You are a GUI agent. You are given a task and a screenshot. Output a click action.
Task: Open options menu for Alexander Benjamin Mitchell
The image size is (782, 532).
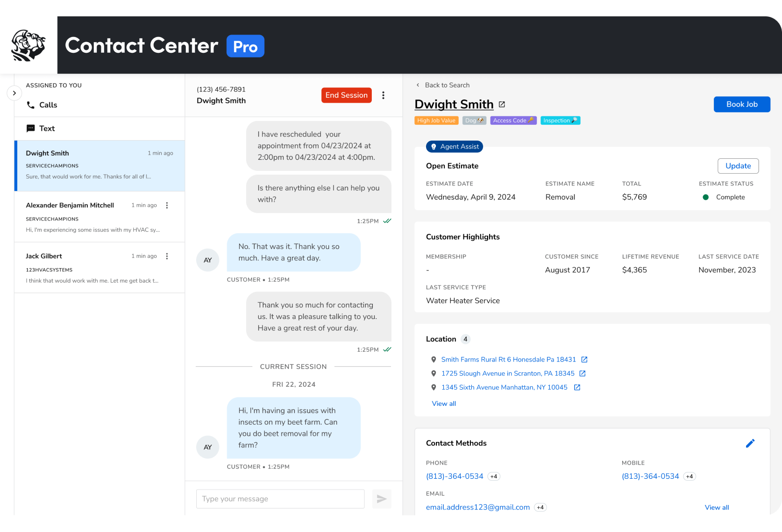pyautogui.click(x=167, y=206)
